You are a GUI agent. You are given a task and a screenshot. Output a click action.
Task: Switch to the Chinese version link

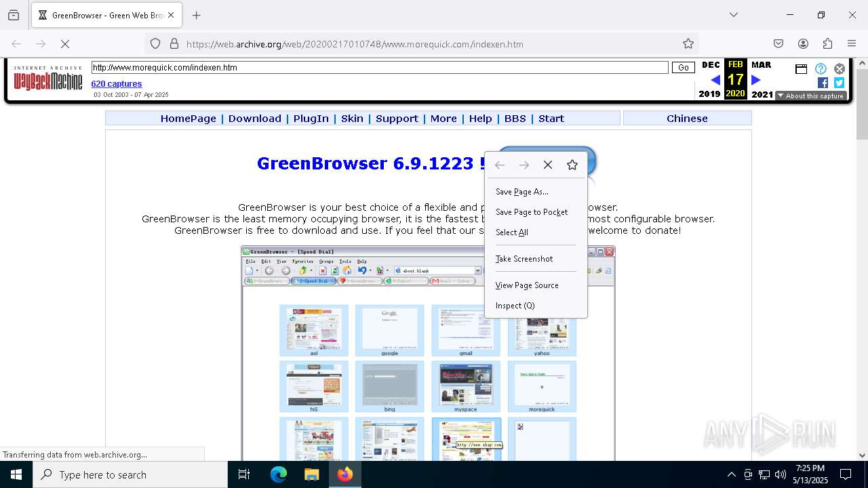point(687,119)
